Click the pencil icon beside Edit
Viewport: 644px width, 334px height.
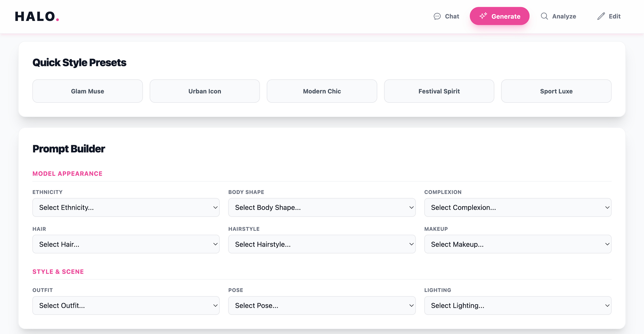pos(601,16)
